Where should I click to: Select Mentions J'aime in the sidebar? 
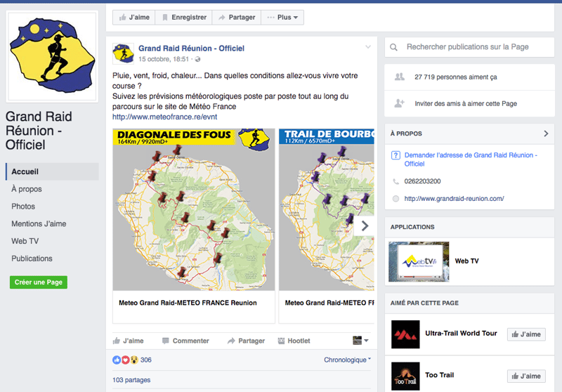pyautogui.click(x=39, y=223)
